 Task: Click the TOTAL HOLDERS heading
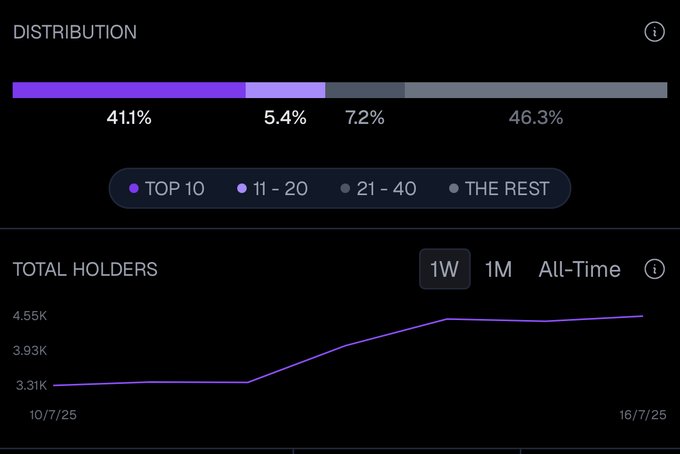pyautogui.click(x=85, y=269)
